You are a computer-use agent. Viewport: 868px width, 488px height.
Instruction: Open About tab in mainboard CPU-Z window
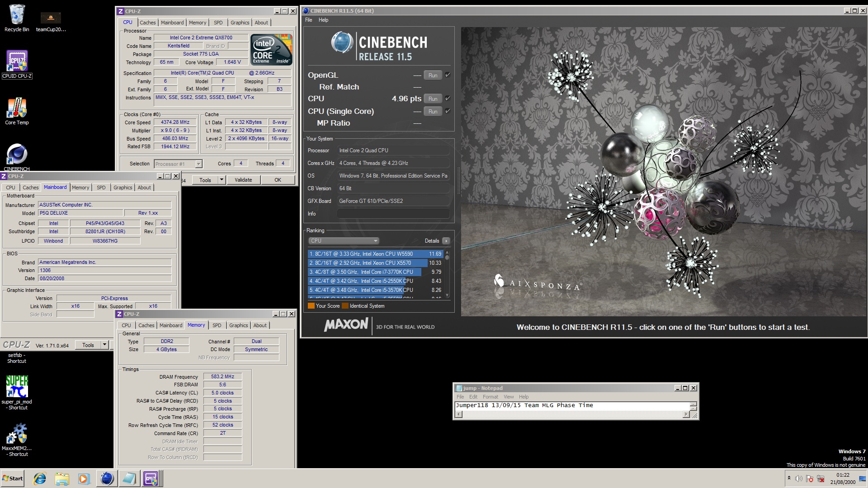[144, 188]
